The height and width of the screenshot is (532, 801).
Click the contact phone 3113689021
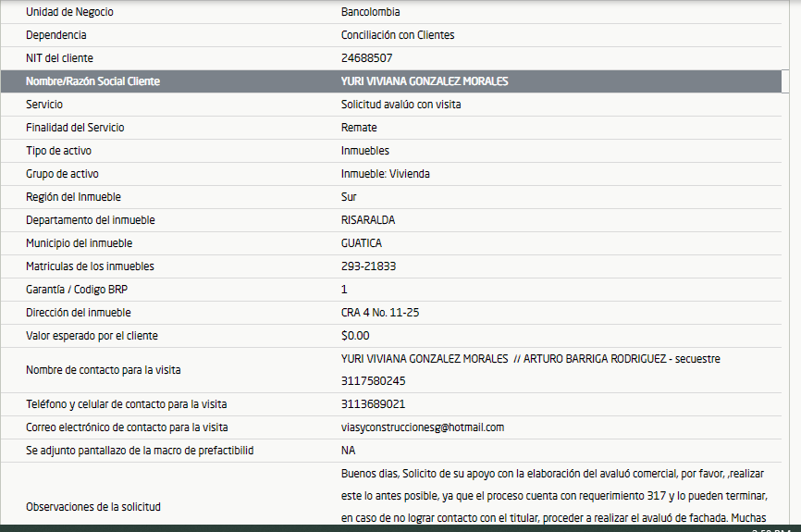[373, 404]
